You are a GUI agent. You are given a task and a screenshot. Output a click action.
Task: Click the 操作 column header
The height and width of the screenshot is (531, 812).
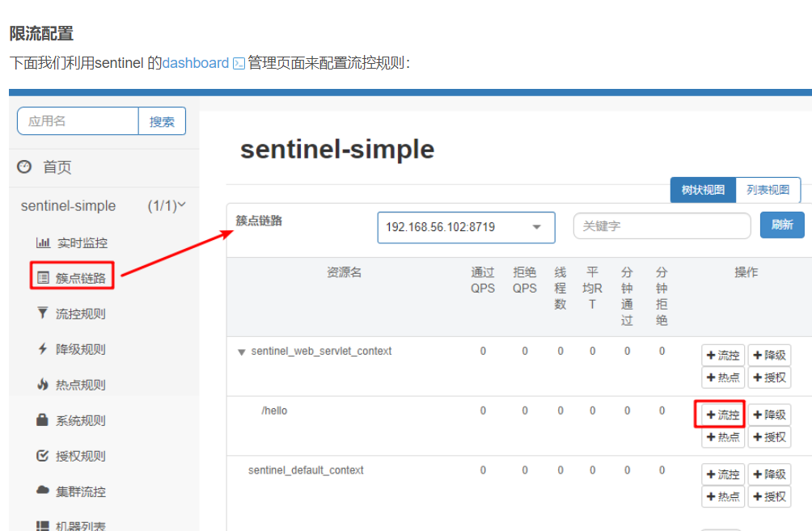click(x=746, y=272)
